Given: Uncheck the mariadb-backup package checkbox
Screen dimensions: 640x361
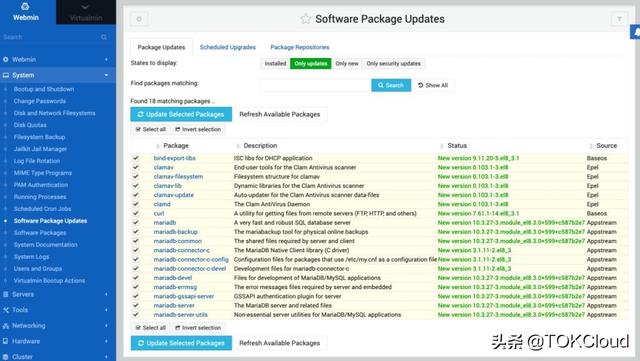Looking at the screenshot, I should pos(136,232).
